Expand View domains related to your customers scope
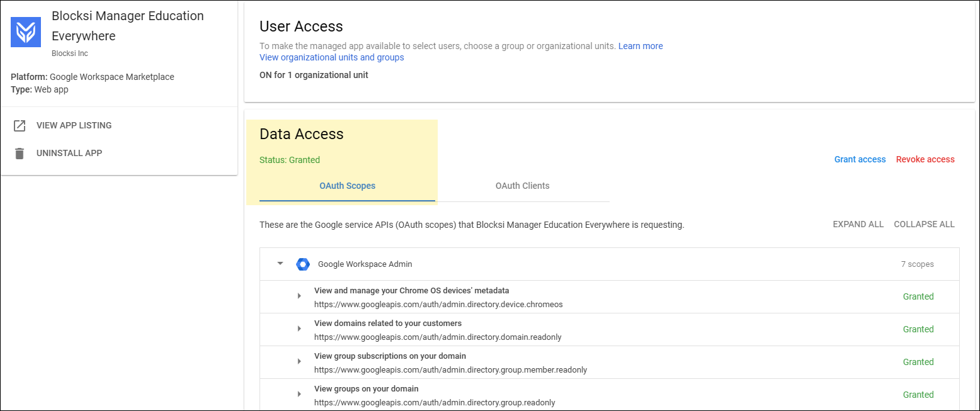Screen dimensions: 980x411 coord(299,329)
